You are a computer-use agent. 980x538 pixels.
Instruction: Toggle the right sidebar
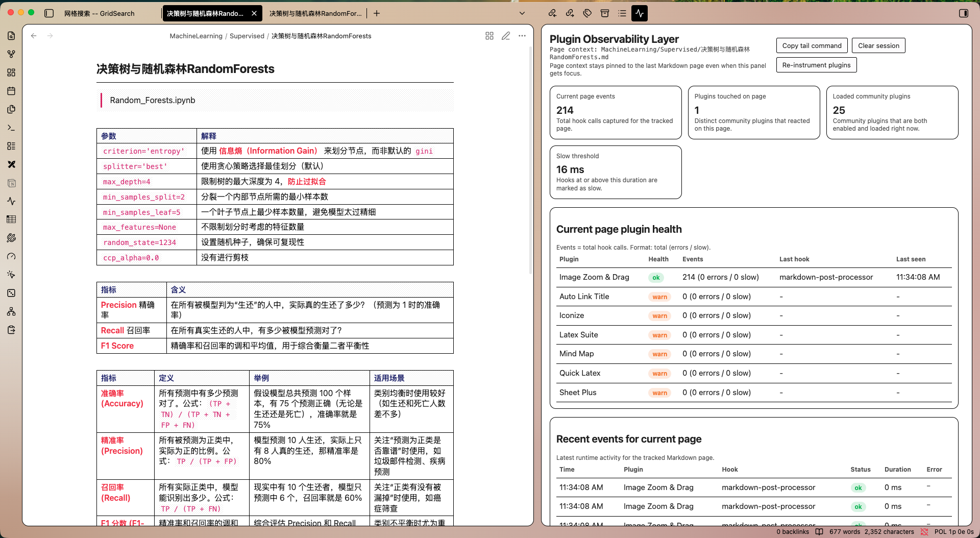(x=964, y=13)
